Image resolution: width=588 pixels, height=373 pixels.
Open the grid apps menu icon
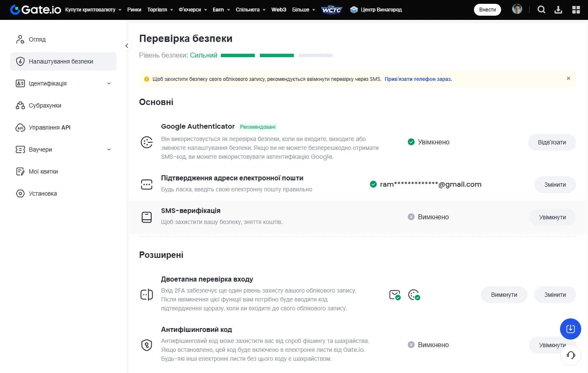pyautogui.click(x=576, y=9)
